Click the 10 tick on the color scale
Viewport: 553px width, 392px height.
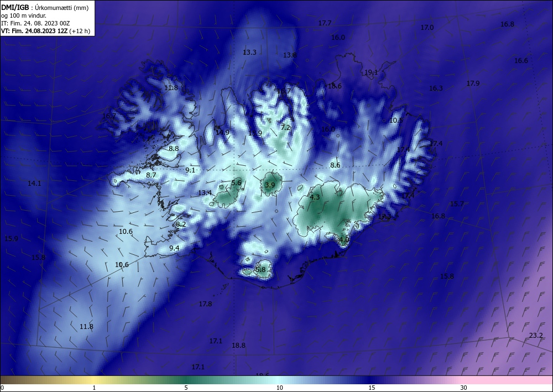pyautogui.click(x=279, y=388)
